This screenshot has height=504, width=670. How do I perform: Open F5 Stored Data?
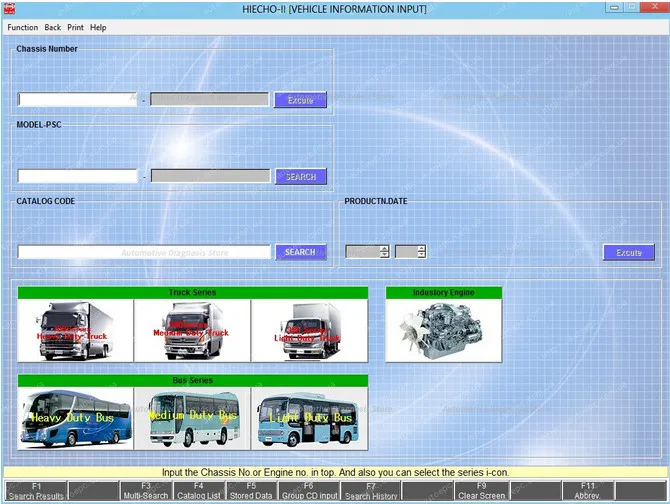[251, 491]
